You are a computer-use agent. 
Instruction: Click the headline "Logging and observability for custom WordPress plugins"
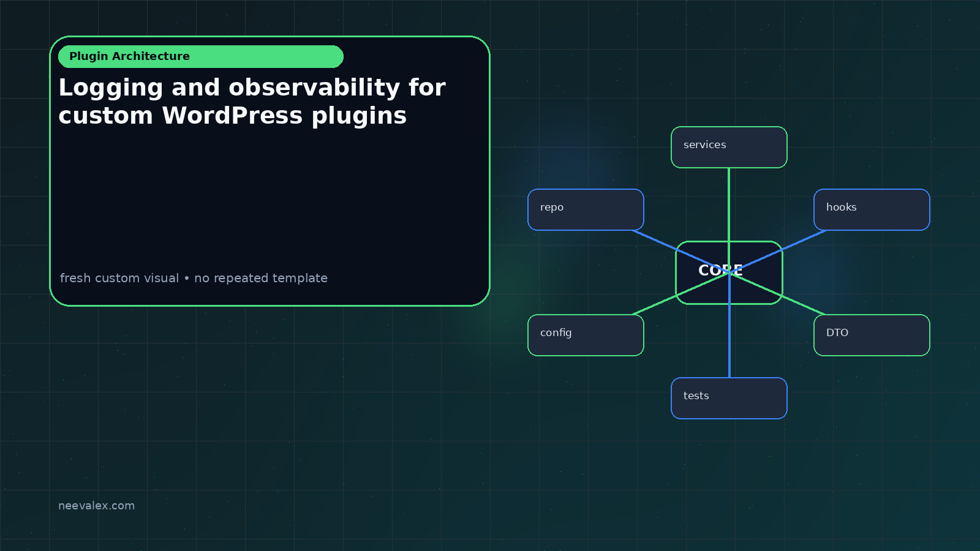click(x=252, y=102)
